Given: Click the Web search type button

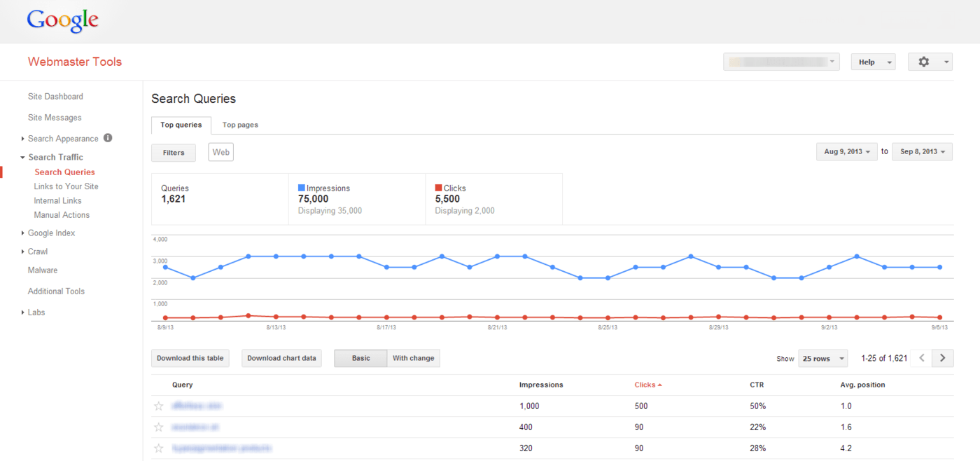Looking at the screenshot, I should [x=221, y=152].
